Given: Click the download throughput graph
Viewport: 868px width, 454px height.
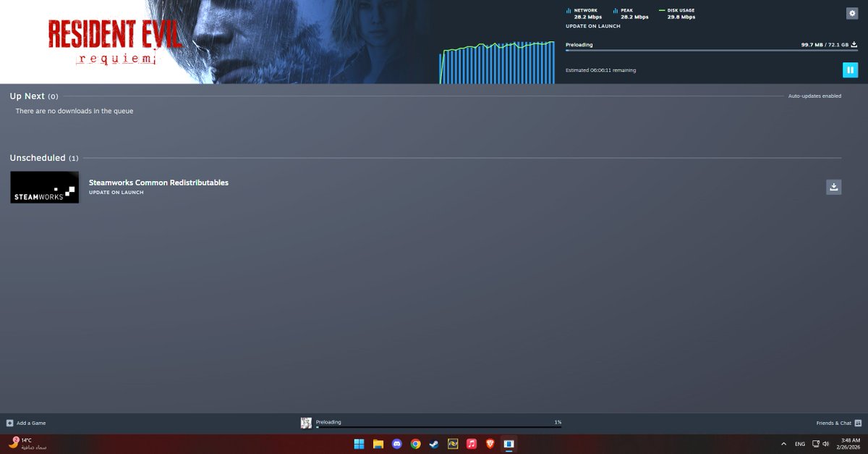Looking at the screenshot, I should click(x=497, y=62).
